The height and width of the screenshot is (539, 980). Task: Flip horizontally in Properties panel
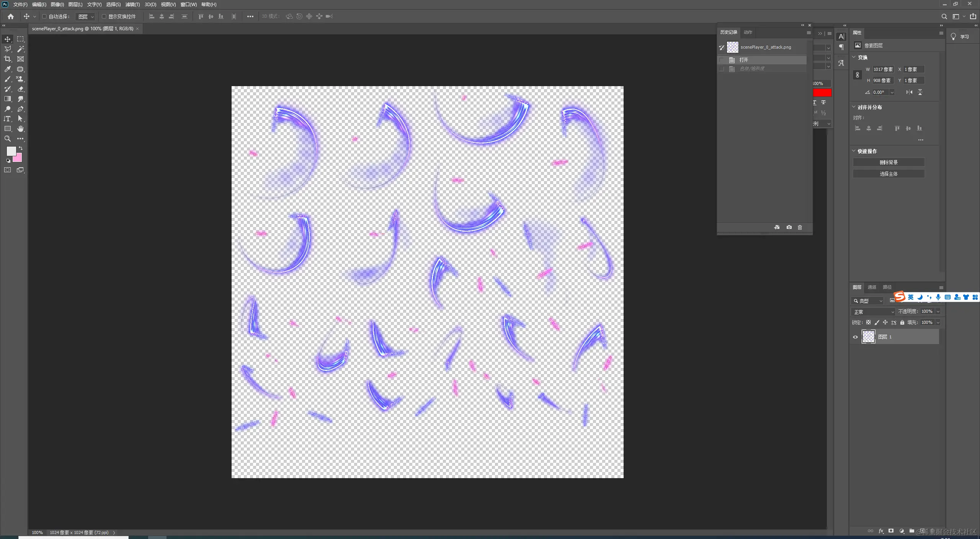click(x=909, y=92)
